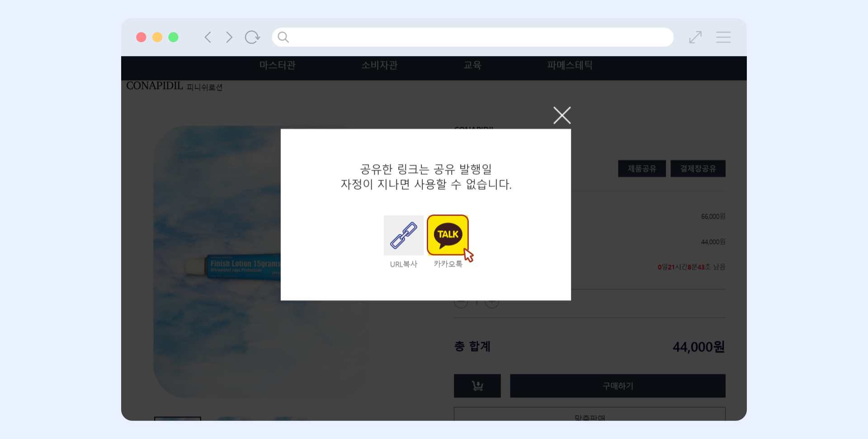Screen dimensions: 868x439
Task: Open the 교육 menu item
Action: [472, 65]
